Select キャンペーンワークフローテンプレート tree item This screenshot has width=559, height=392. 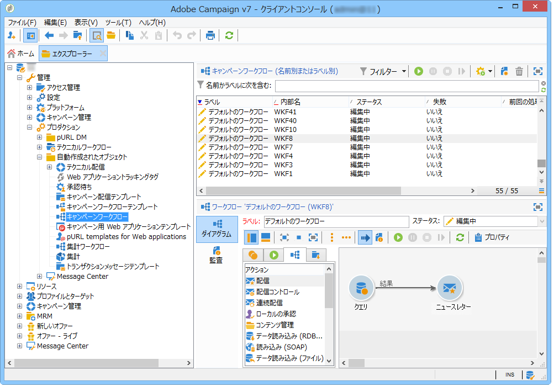(x=112, y=206)
